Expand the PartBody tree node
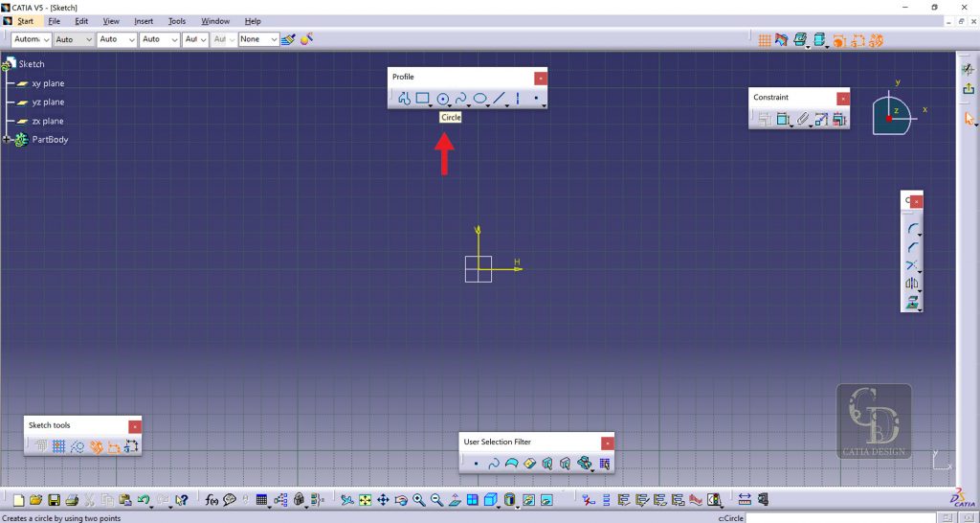Viewport: 980px width, 523px height. 6,140
